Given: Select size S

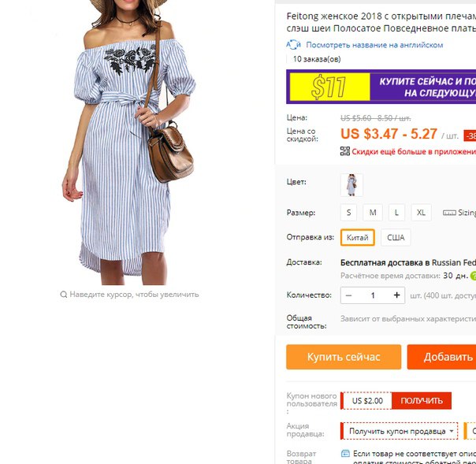Looking at the screenshot, I should (x=348, y=213).
